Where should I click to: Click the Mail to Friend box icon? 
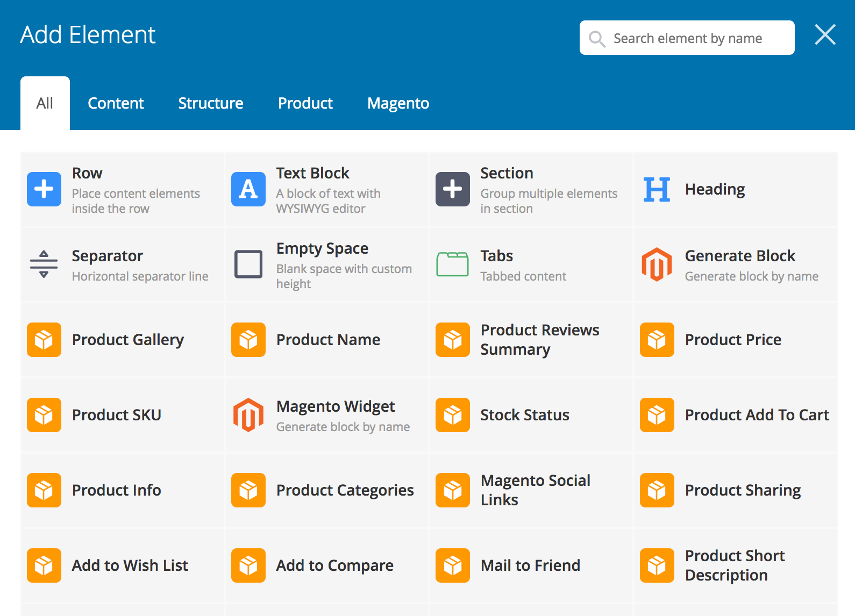(x=453, y=565)
